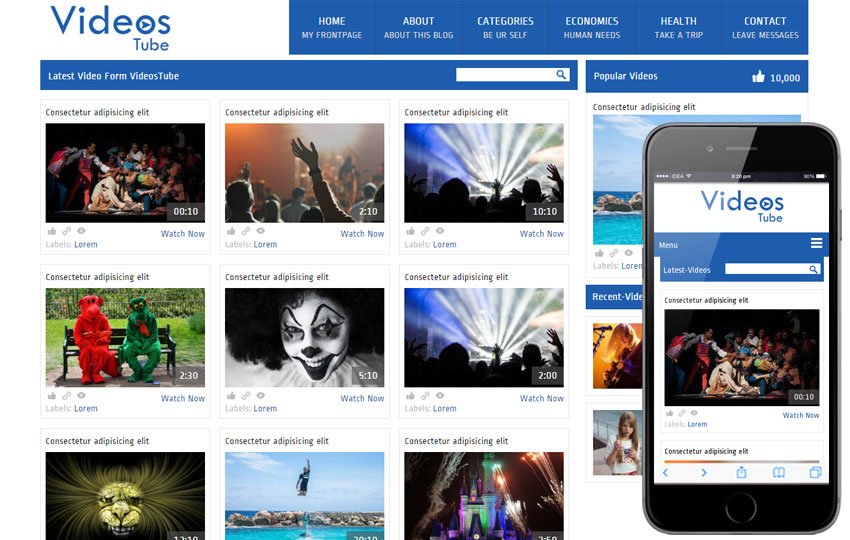This screenshot has height=540, width=850.
Task: Open the lion face video thumbnail
Action: tap(125, 496)
